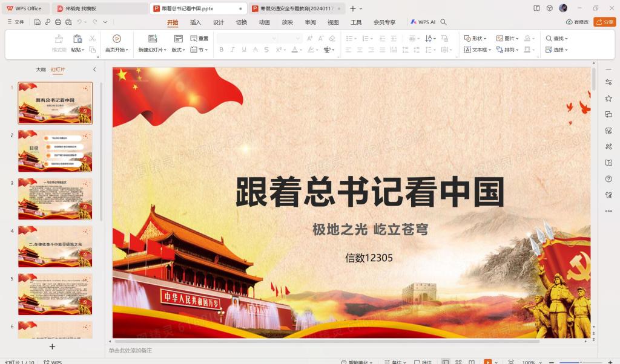Open the Shapes (形状) dropdown
The image size is (620, 364).
(x=477, y=38)
